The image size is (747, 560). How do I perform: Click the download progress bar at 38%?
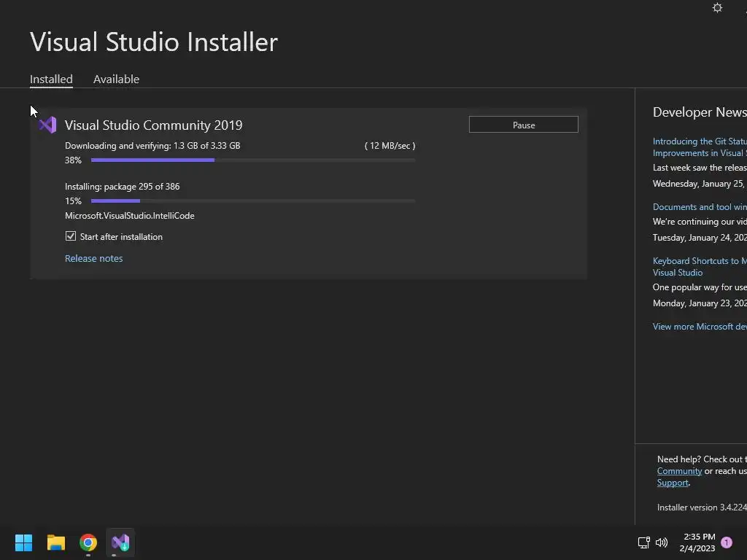253,160
